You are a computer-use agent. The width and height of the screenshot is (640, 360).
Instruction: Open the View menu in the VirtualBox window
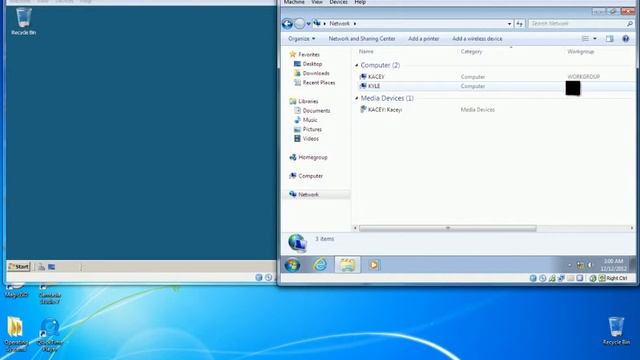pyautogui.click(x=317, y=2)
